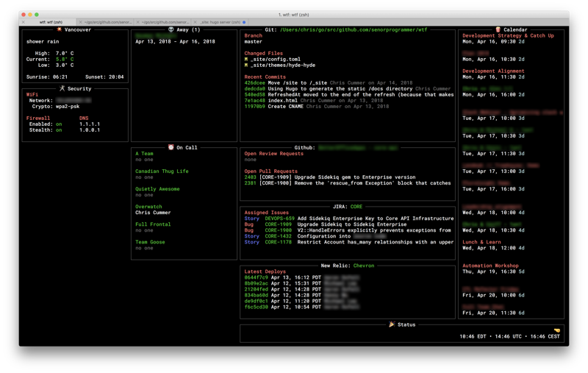This screenshot has height=373, width=588.
Task: Click the Security panel figure icon
Action: [x=62, y=89]
